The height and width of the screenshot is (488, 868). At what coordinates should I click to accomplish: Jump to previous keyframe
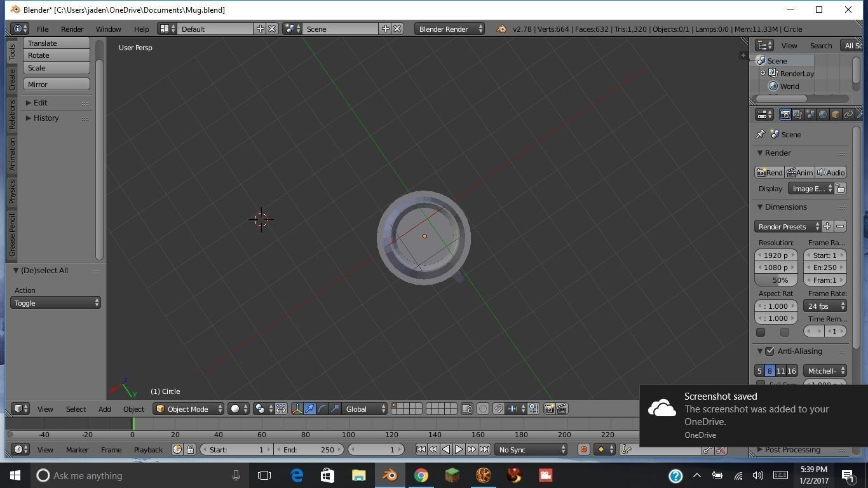tap(433, 449)
